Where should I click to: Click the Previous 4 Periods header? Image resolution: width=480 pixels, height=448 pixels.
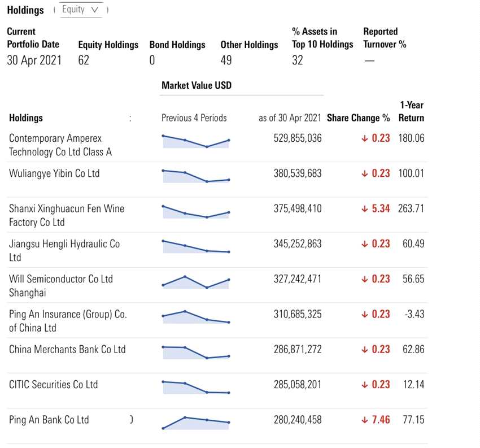pyautogui.click(x=194, y=118)
